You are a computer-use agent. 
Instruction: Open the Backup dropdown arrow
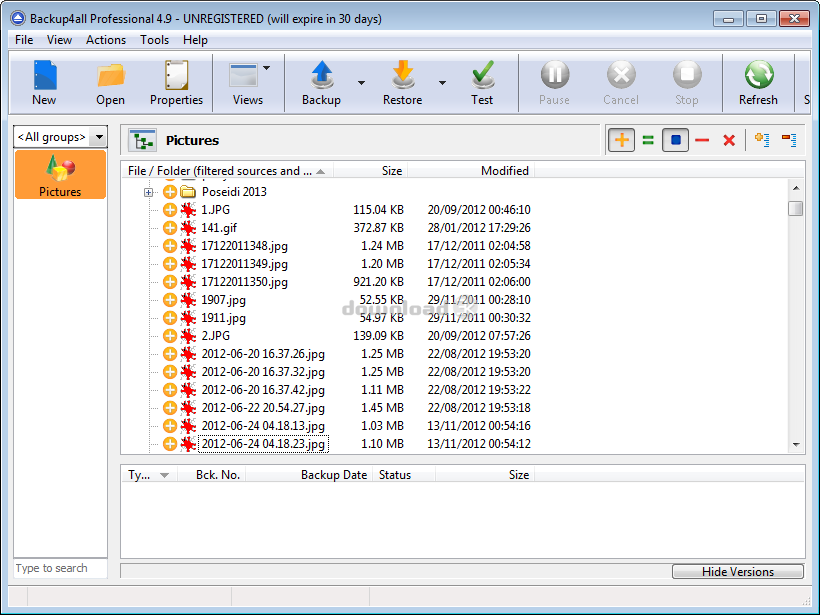point(361,83)
